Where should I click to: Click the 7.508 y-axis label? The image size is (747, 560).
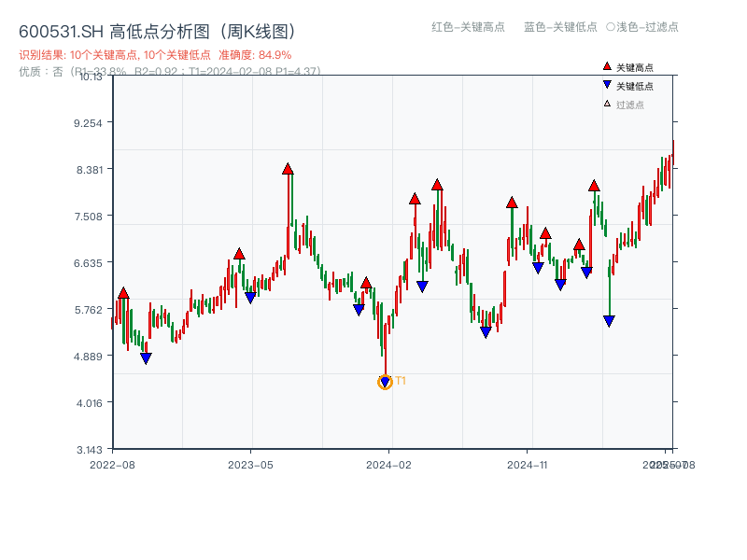(x=88, y=217)
